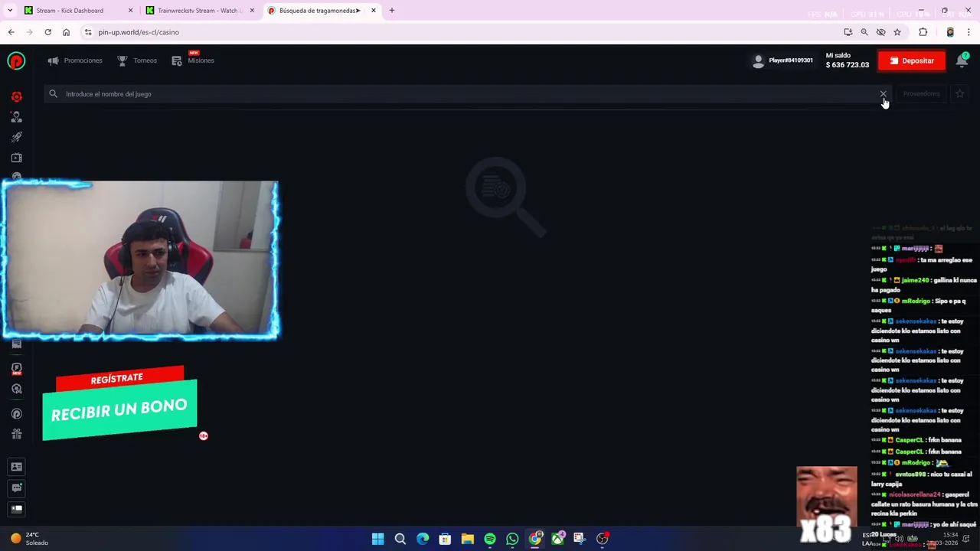Open the ID card sidebar button

pyautogui.click(x=16, y=467)
